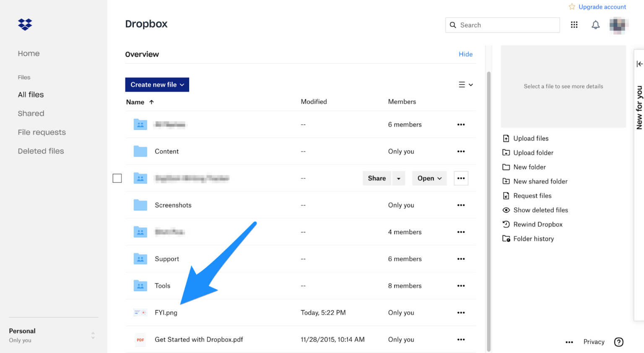
Task: Open the Share dropdown arrow
Action: click(x=398, y=178)
